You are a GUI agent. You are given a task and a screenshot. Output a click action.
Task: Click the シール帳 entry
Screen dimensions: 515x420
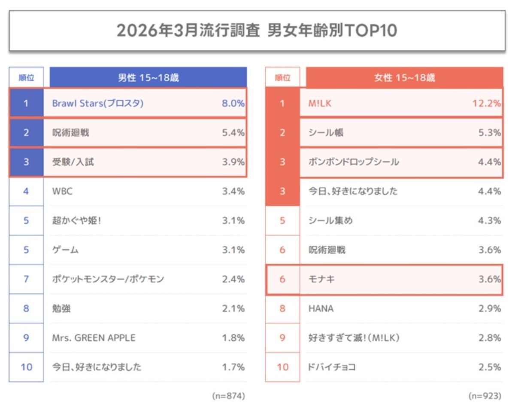point(326,133)
